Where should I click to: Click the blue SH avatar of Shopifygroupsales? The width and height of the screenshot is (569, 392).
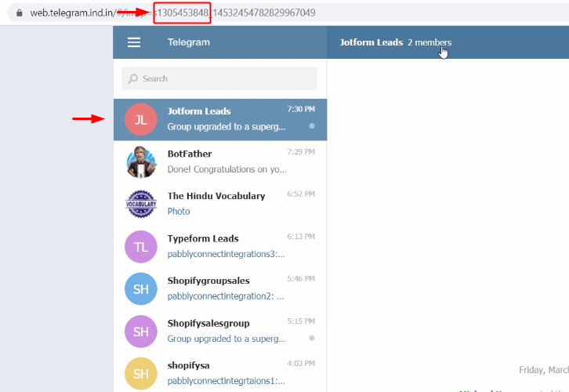pos(141,289)
